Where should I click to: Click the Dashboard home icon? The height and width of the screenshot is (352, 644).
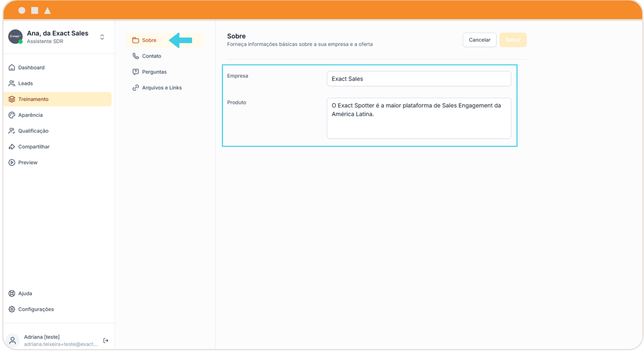(x=12, y=68)
